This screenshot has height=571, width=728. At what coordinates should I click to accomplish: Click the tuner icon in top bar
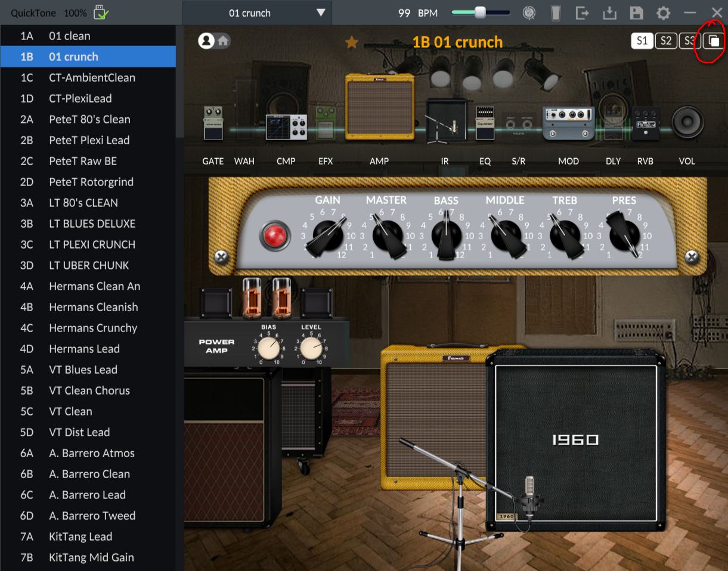(529, 13)
